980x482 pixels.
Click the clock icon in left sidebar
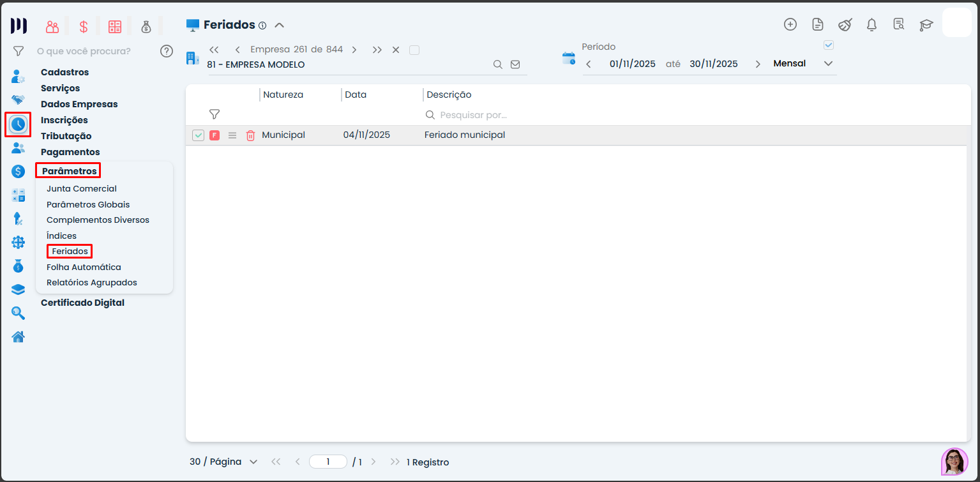coord(18,124)
